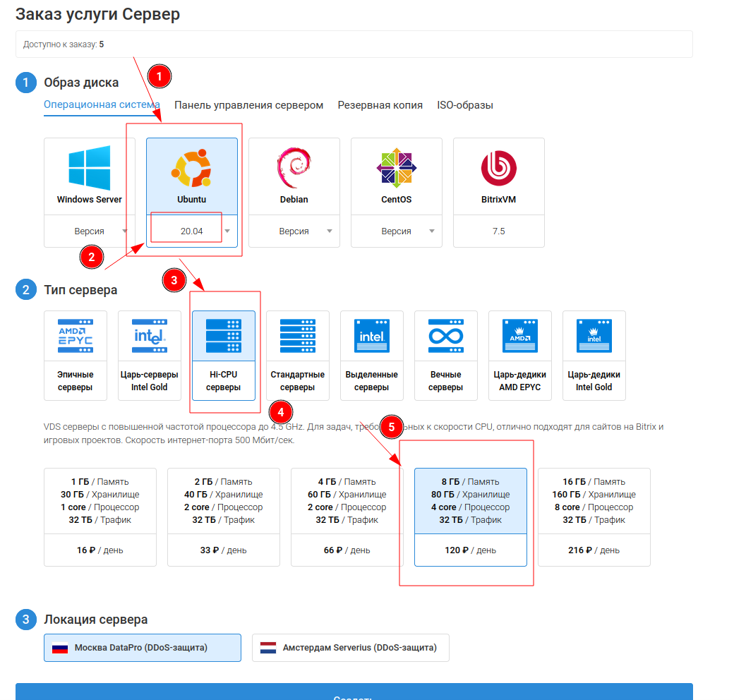Choose the Ubuntu logo icon
The width and height of the screenshot is (734, 700).
click(x=191, y=167)
